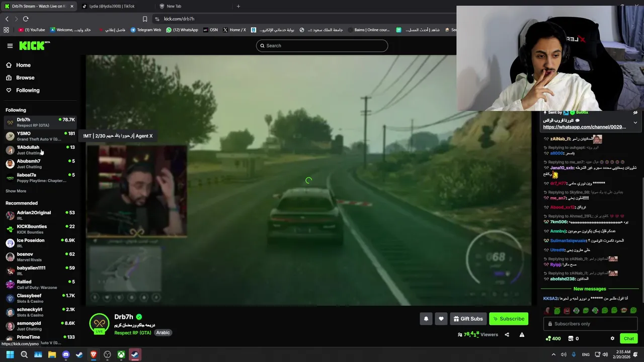Hide the pinned chat message

[635, 113]
